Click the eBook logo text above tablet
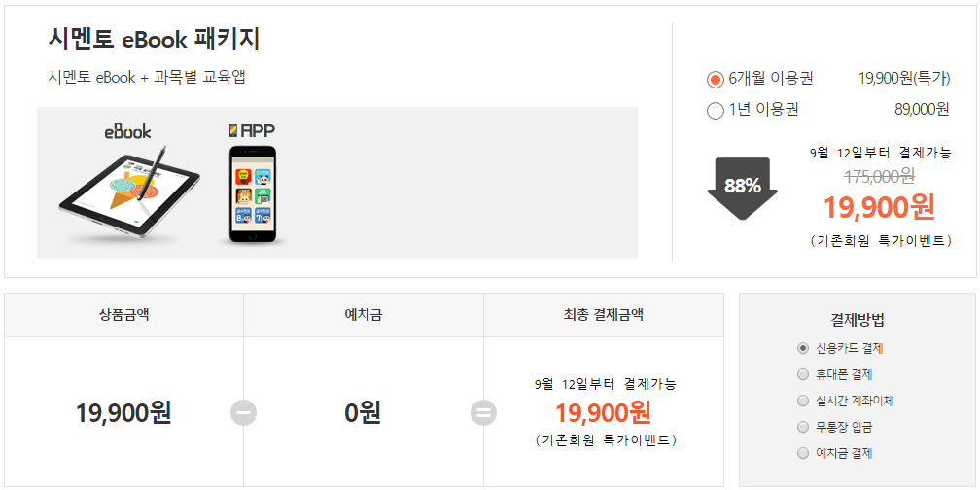 tap(127, 131)
